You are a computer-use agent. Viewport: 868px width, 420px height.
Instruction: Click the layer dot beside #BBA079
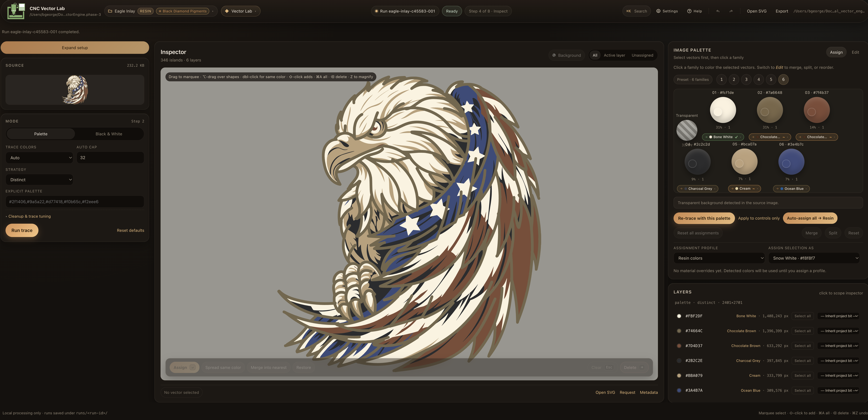pos(679,376)
